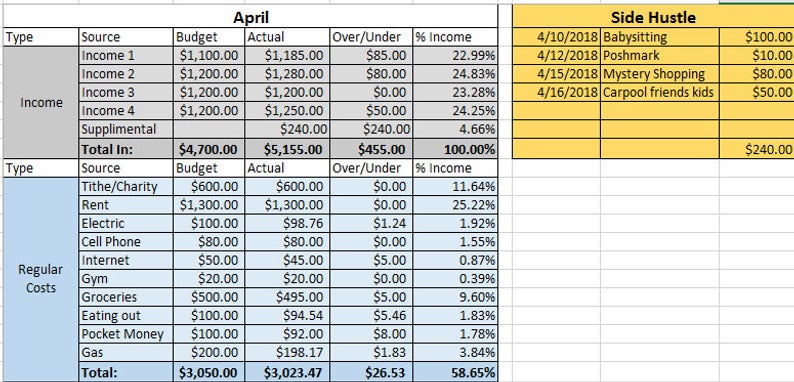
Task: Click the Electric actual cell $98.76
Action: [287, 223]
